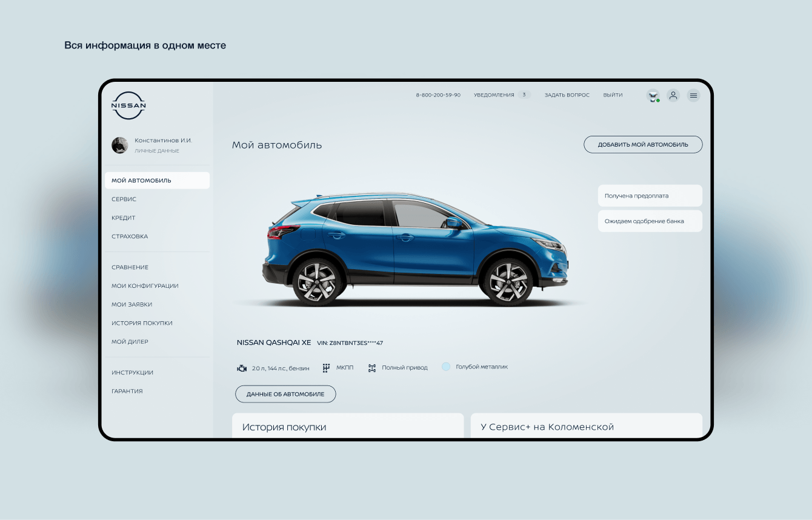Viewport: 812px width, 520px height.
Task: Click the ДОБАВИТЬ МОЙ АВТОМОБИЛЬ button
Action: pos(643,145)
